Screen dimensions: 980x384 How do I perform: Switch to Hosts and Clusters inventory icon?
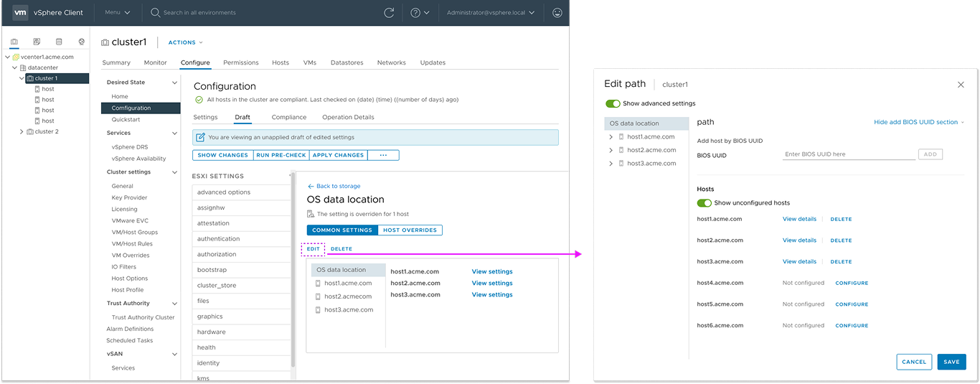click(14, 42)
